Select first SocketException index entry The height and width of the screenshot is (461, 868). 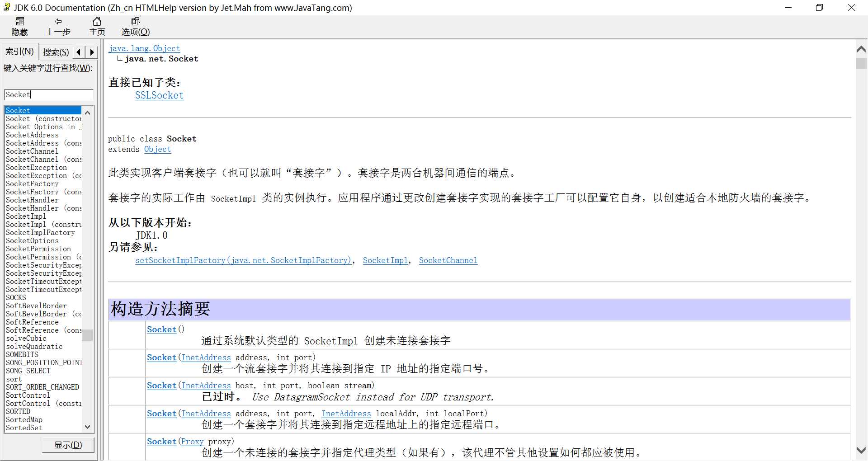click(x=36, y=167)
